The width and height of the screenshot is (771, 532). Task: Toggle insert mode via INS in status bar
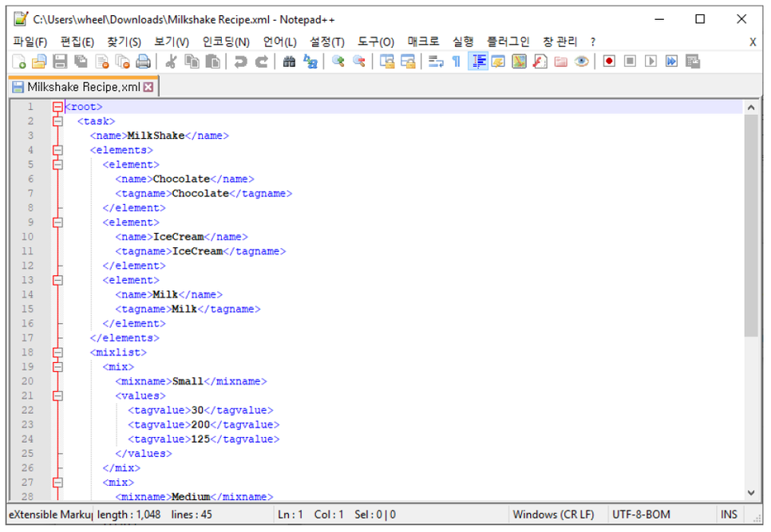coord(729,514)
